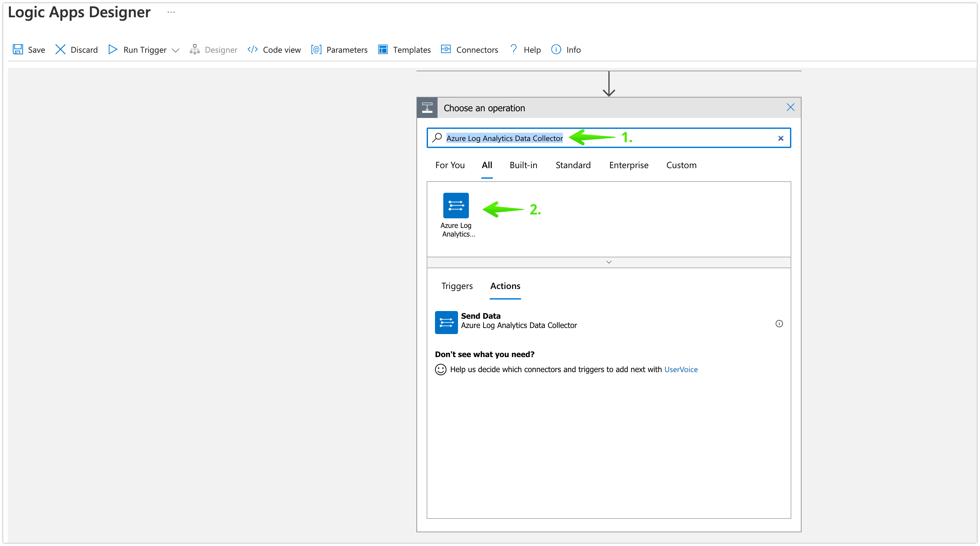Click the Send Data action icon

pos(446,323)
